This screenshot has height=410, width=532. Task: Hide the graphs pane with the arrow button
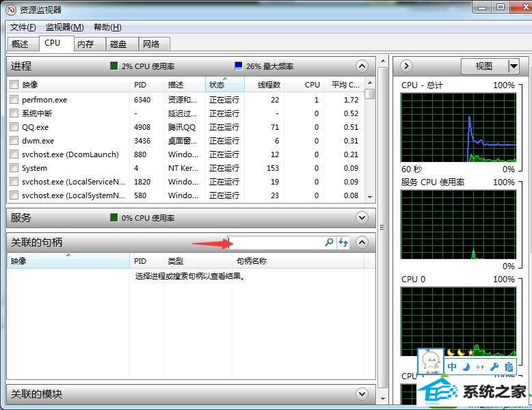tap(406, 66)
